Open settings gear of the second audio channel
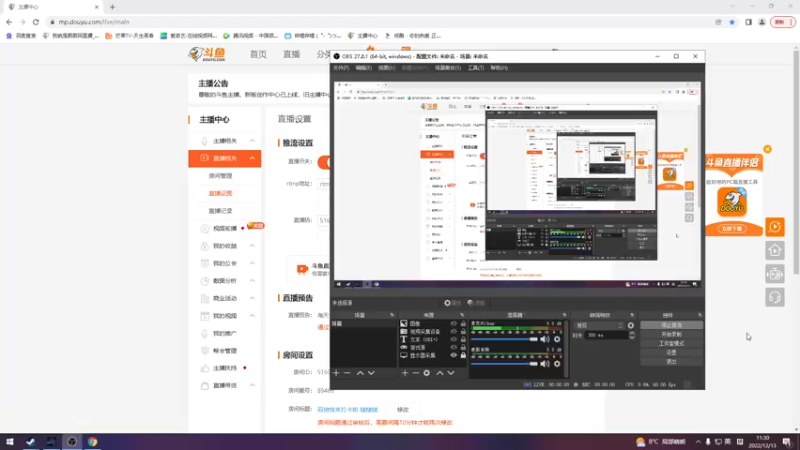800x450 pixels. point(557,364)
